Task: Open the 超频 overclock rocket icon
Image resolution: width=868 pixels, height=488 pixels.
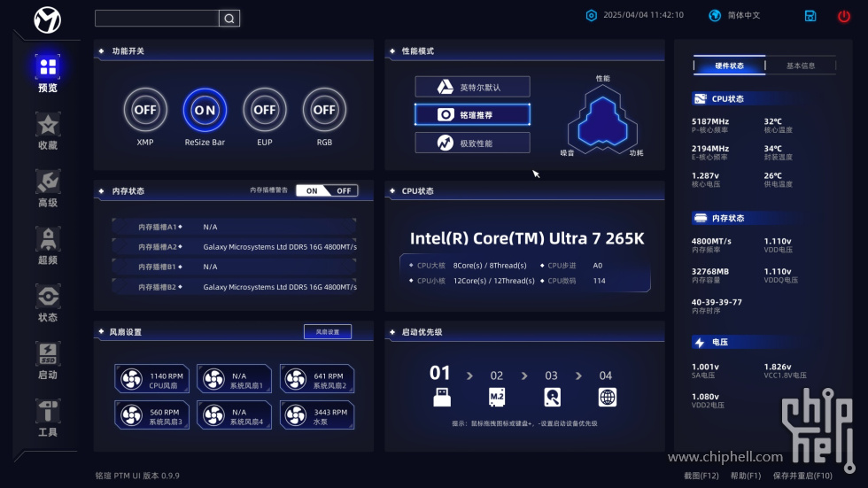Action: 48,240
